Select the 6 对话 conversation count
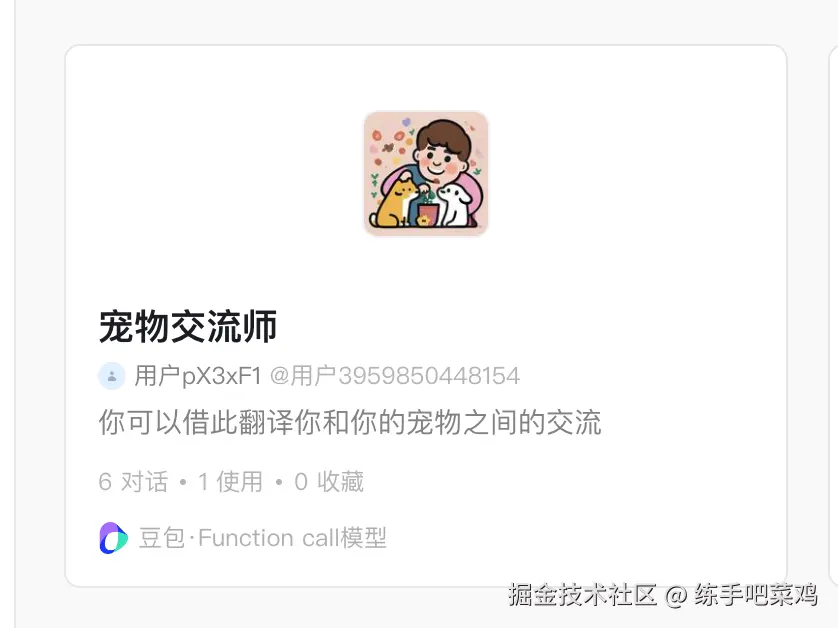 133,482
